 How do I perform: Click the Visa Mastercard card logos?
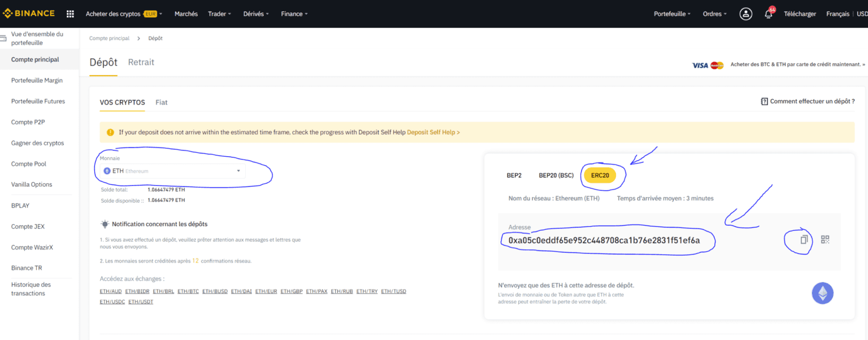click(x=708, y=65)
